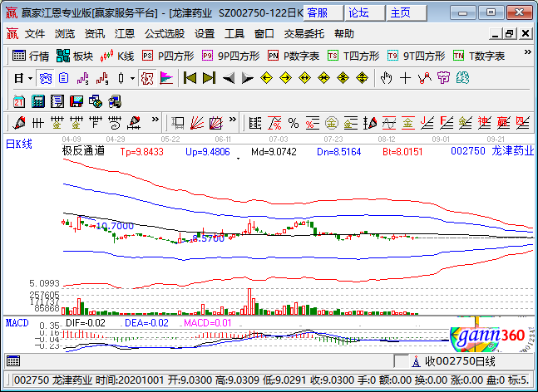Click the yellow diamond horizontal-expand icon
This screenshot has height=392, width=538.
coord(304,78)
